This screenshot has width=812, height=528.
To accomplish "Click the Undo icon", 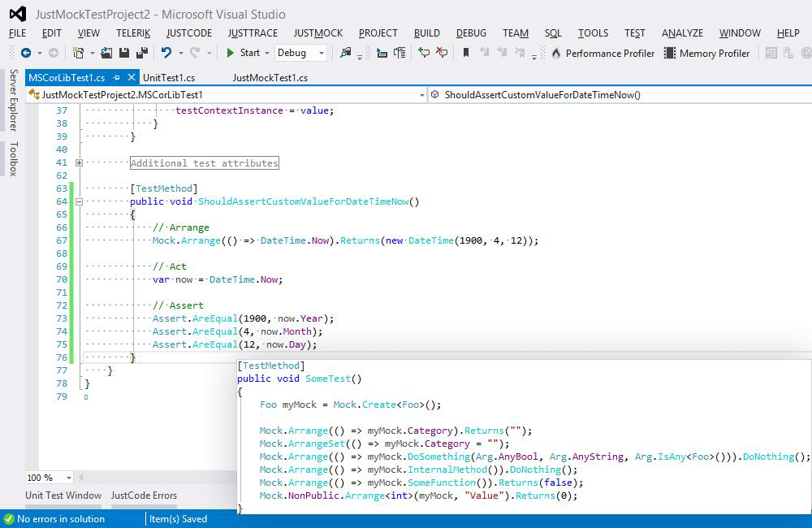I will [x=166, y=52].
